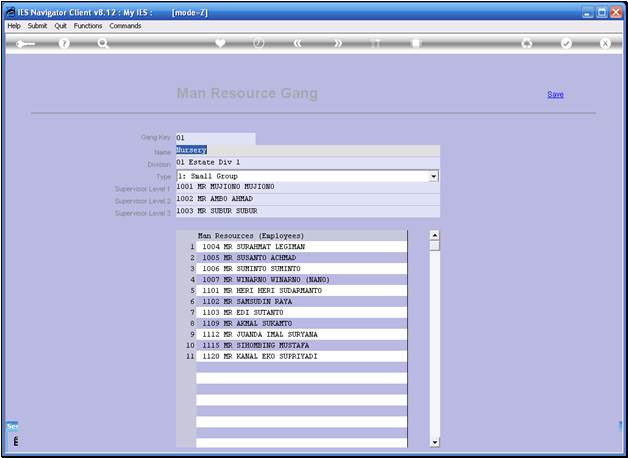
Task: Click the faded icon left of the square icon
Action: (376, 44)
